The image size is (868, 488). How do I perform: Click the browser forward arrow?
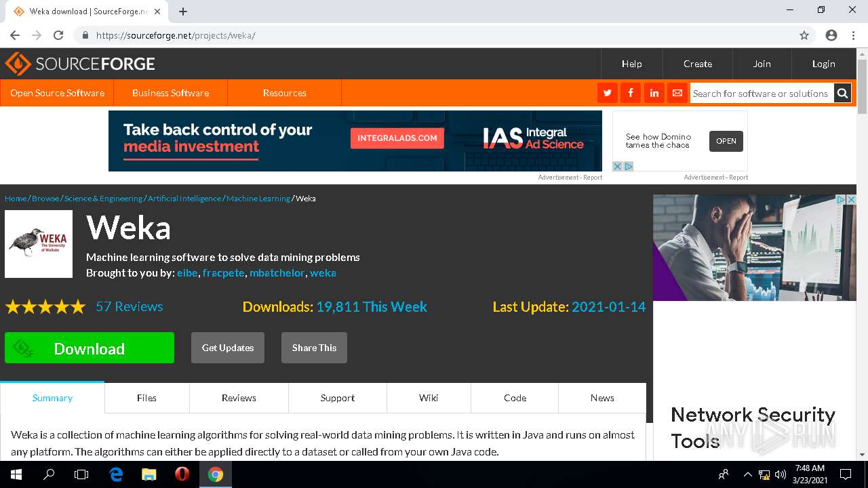37,35
